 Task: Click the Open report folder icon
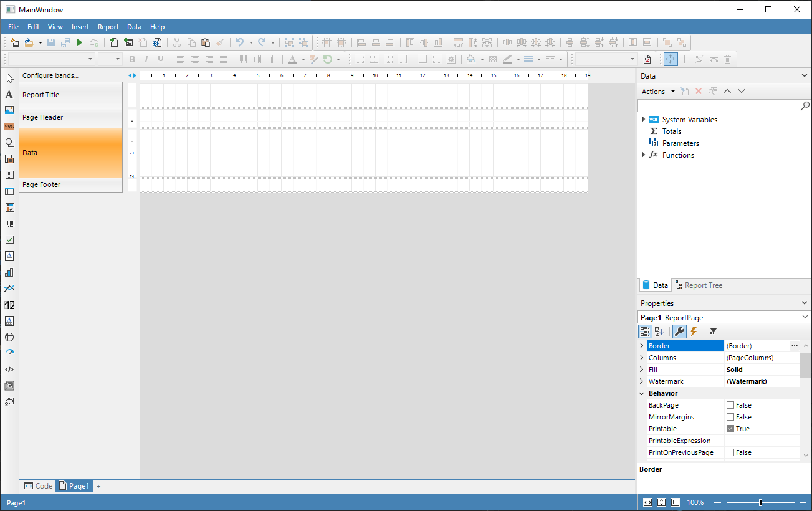[x=29, y=42]
